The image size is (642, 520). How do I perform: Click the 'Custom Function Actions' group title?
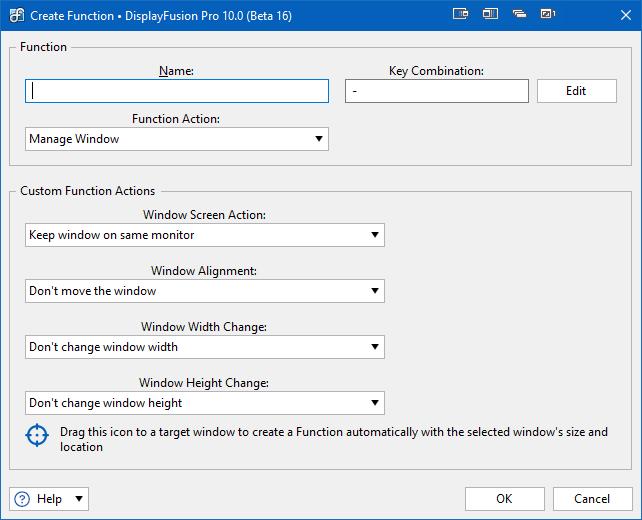tap(88, 191)
